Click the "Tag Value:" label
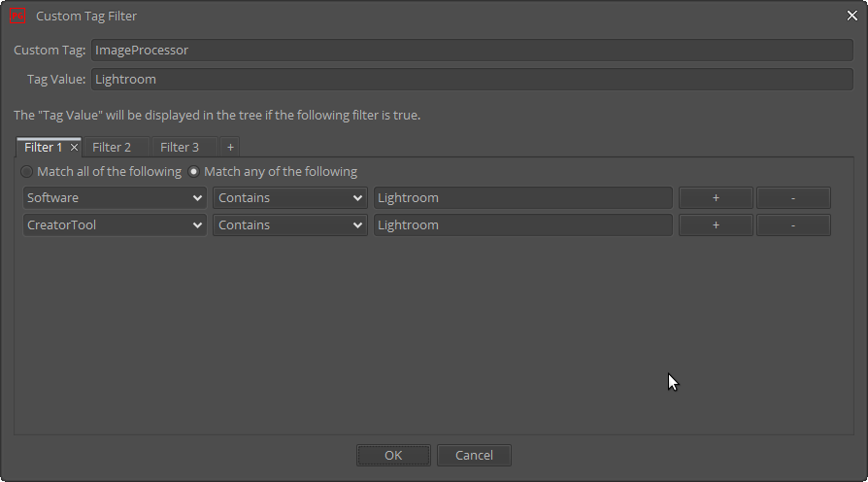The image size is (868, 482). coord(56,80)
